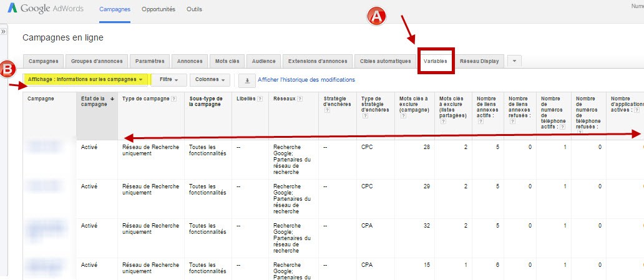Viewport: 644px width, 280px height.
Task: Switch to the Campagnes tab
Action: [x=43, y=61]
